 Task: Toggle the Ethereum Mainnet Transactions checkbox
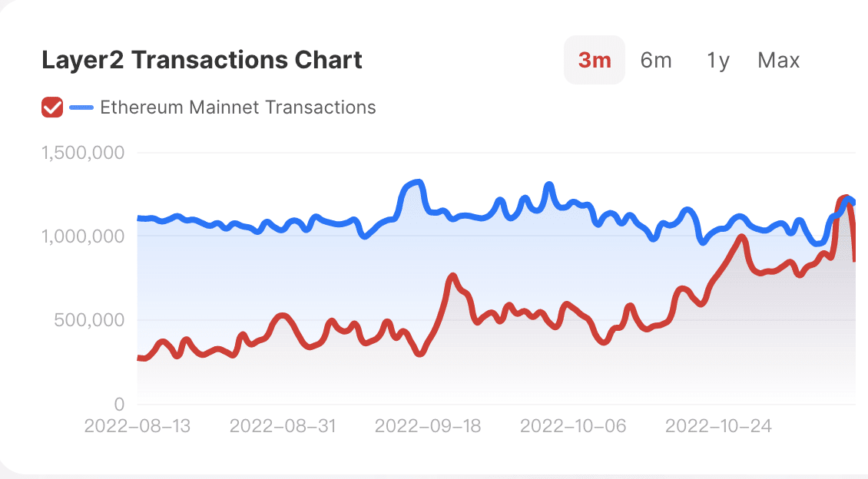[51, 107]
